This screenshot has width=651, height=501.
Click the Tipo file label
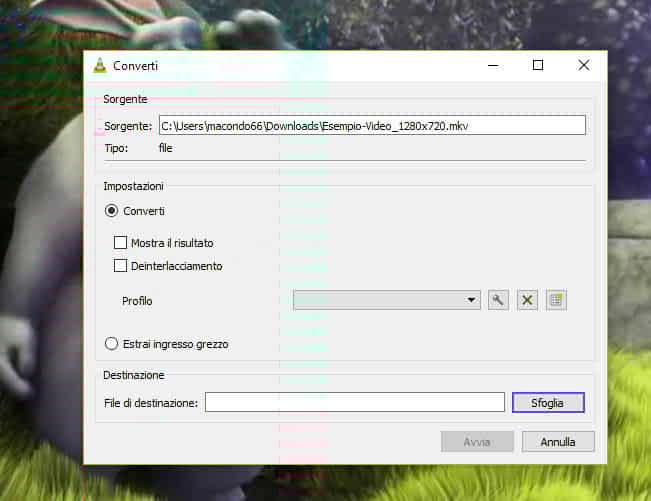coord(167,148)
